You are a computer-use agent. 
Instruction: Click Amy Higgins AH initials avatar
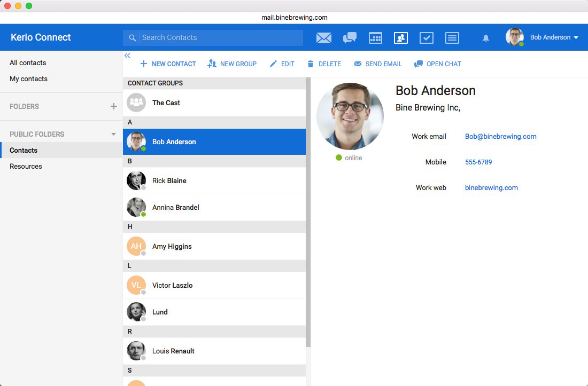136,246
